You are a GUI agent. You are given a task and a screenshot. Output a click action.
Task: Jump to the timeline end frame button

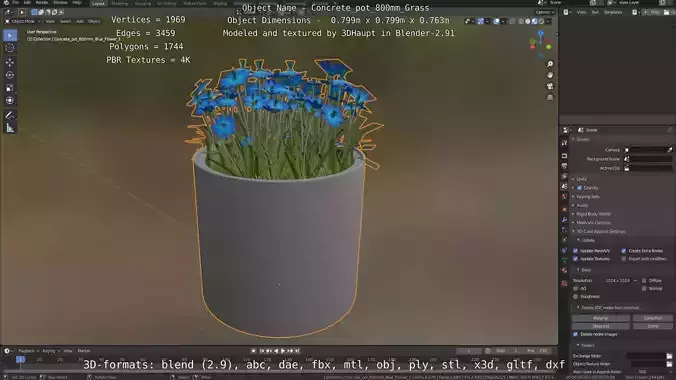tap(297, 351)
